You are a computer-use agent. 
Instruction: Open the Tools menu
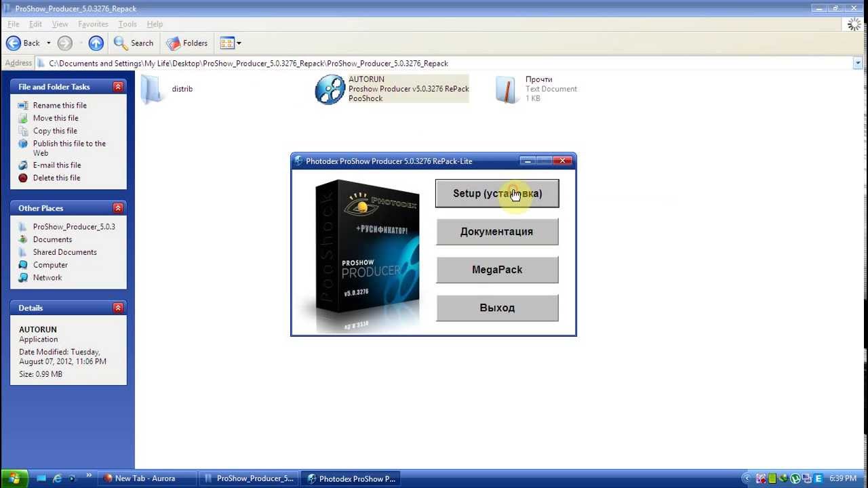pyautogui.click(x=127, y=24)
